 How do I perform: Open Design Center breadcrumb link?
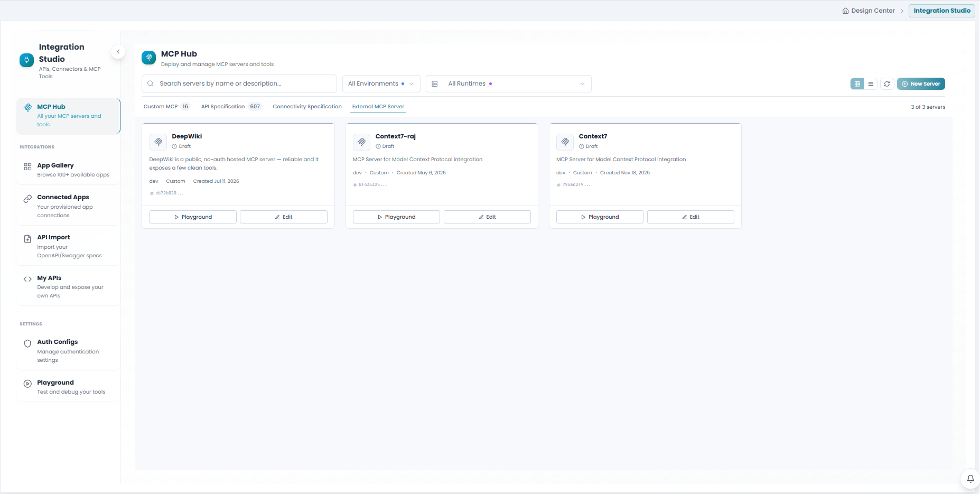click(x=869, y=11)
